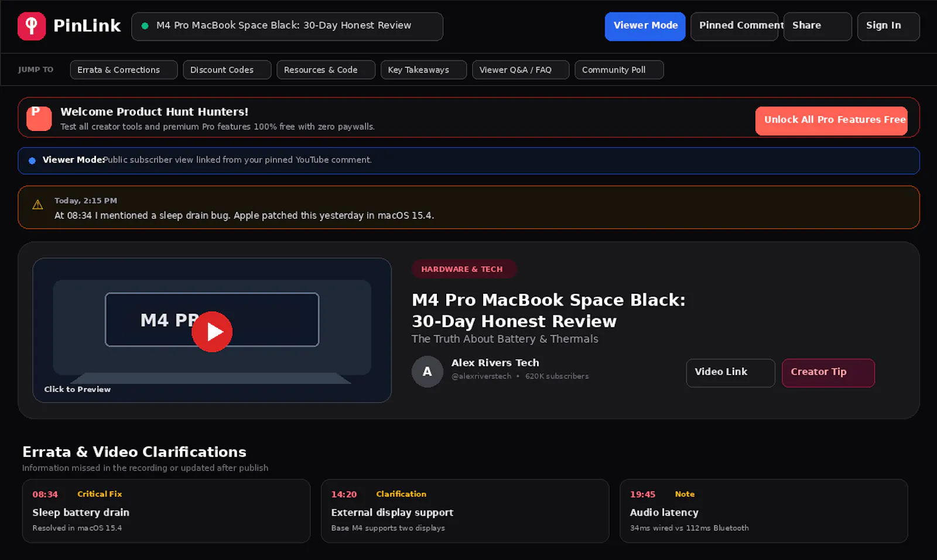Click 'The Truth About Battery & Thermals' subtitle
The image size is (937, 560).
click(x=505, y=339)
